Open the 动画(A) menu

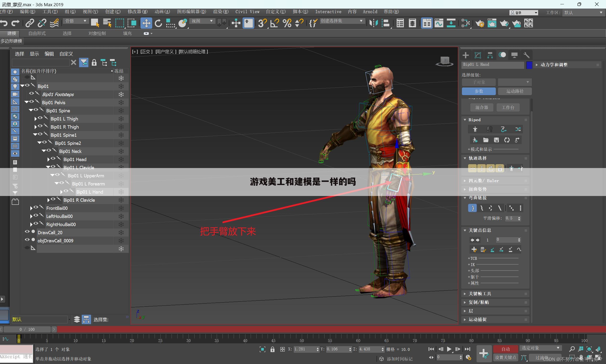tap(162, 11)
